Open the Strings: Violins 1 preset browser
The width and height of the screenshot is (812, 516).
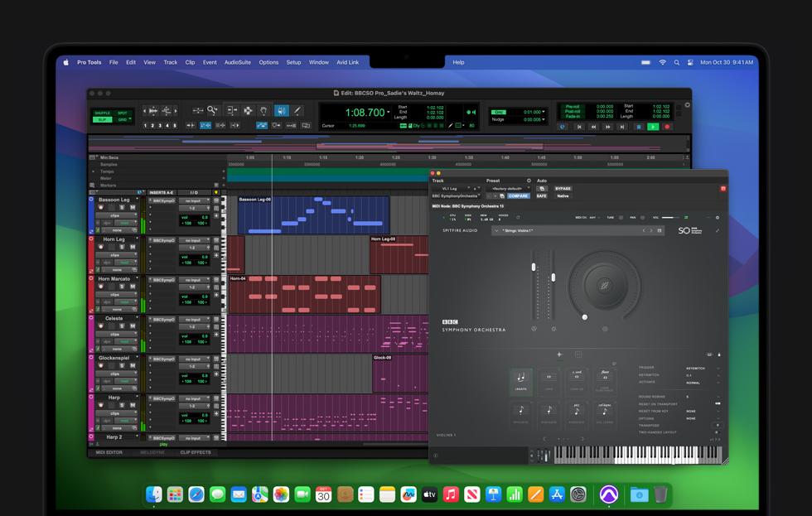click(x=578, y=230)
